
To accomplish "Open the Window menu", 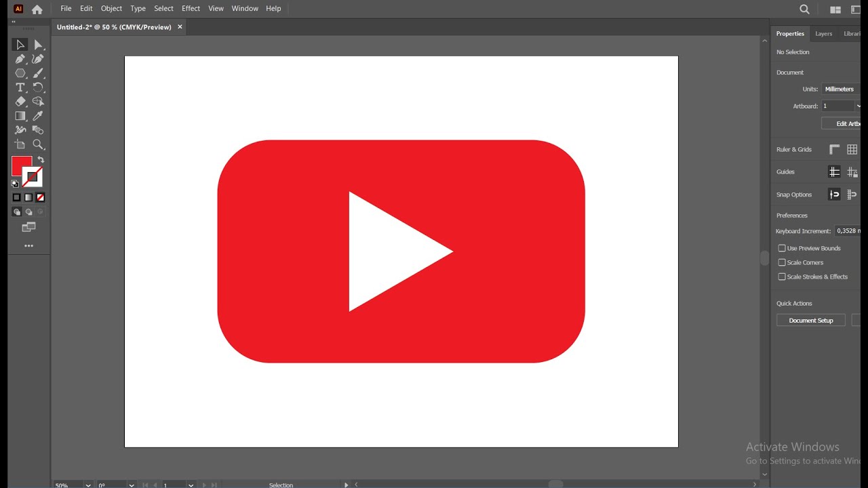I will click(245, 8).
